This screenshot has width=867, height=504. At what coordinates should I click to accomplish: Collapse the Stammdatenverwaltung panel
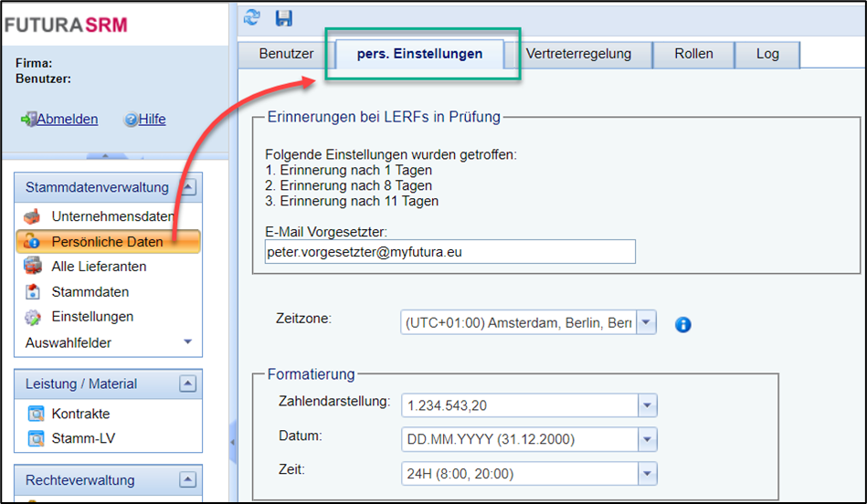(x=187, y=187)
